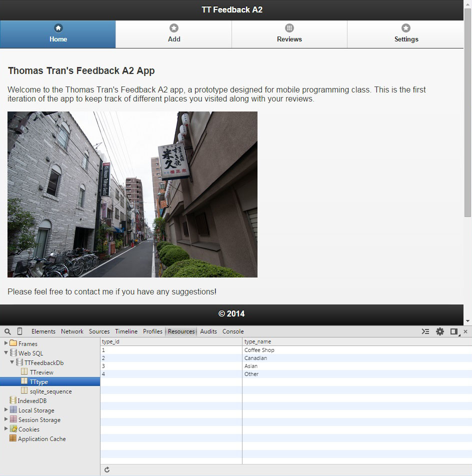Expand the Frames tree node
472x476 pixels.
(6, 343)
